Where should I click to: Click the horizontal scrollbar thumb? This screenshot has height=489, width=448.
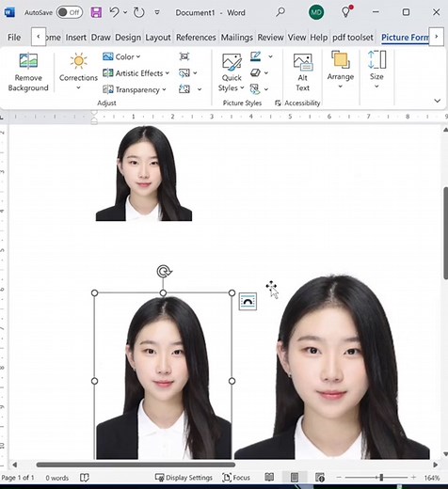[136, 465]
